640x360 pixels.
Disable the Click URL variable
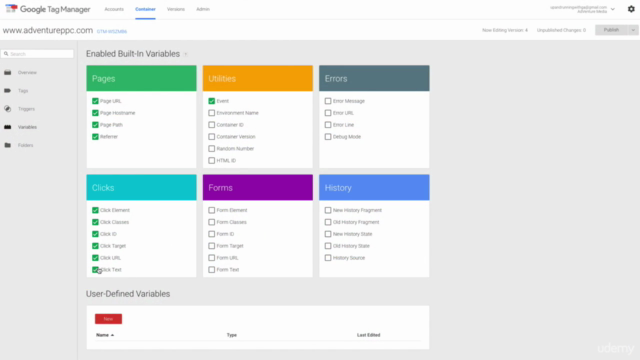(x=95, y=258)
